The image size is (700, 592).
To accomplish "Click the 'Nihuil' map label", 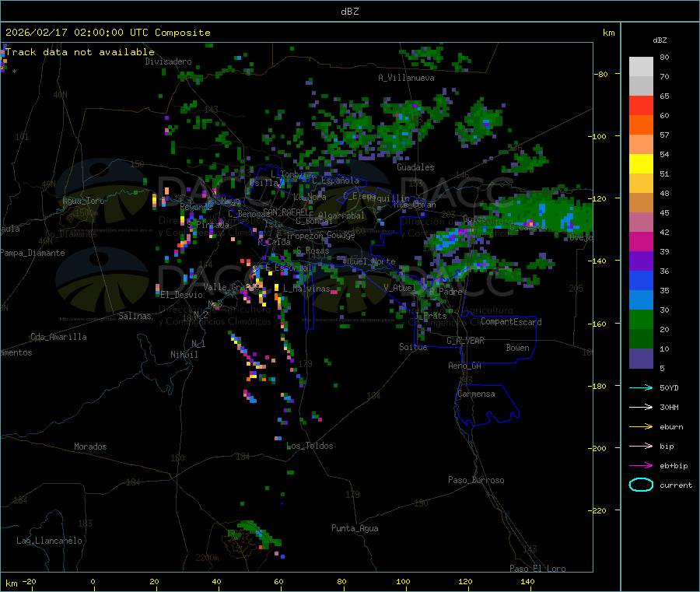I will click(x=184, y=355).
